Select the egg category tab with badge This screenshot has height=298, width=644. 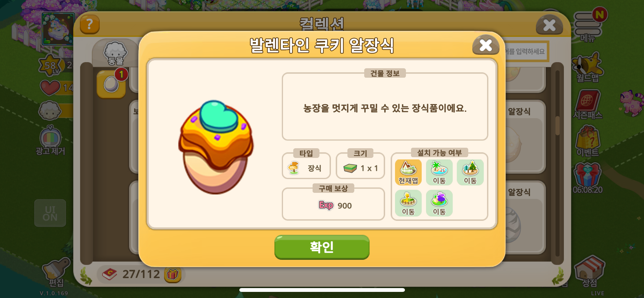[111, 85]
